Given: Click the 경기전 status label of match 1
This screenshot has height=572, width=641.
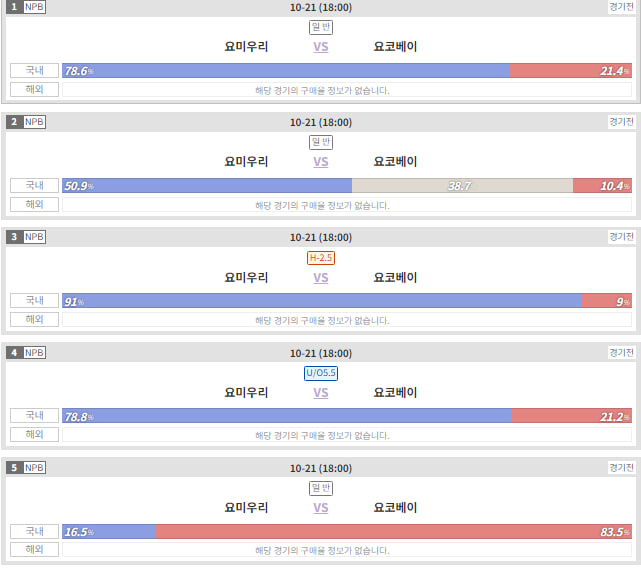Looking at the screenshot, I should pyautogui.click(x=621, y=7).
